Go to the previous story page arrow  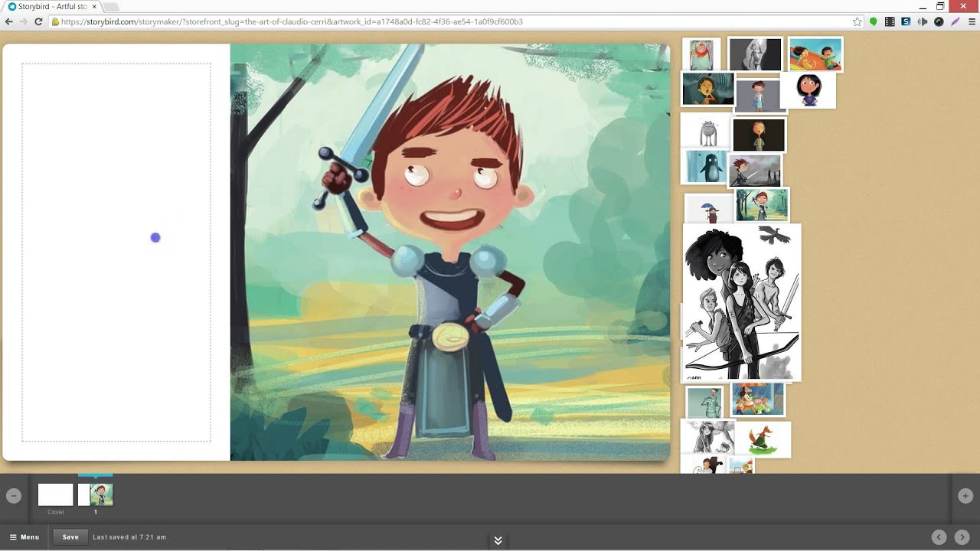tap(939, 537)
